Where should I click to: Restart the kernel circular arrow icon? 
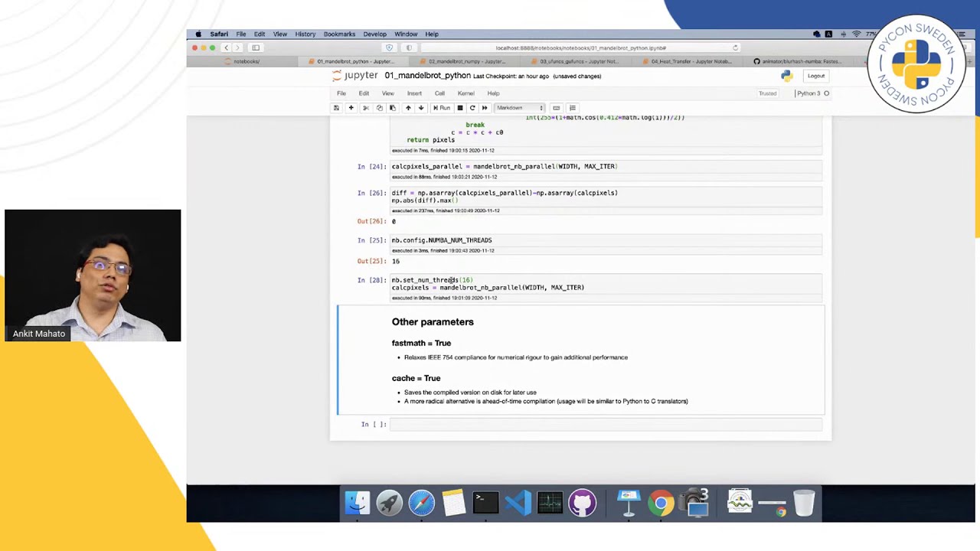[x=472, y=108]
